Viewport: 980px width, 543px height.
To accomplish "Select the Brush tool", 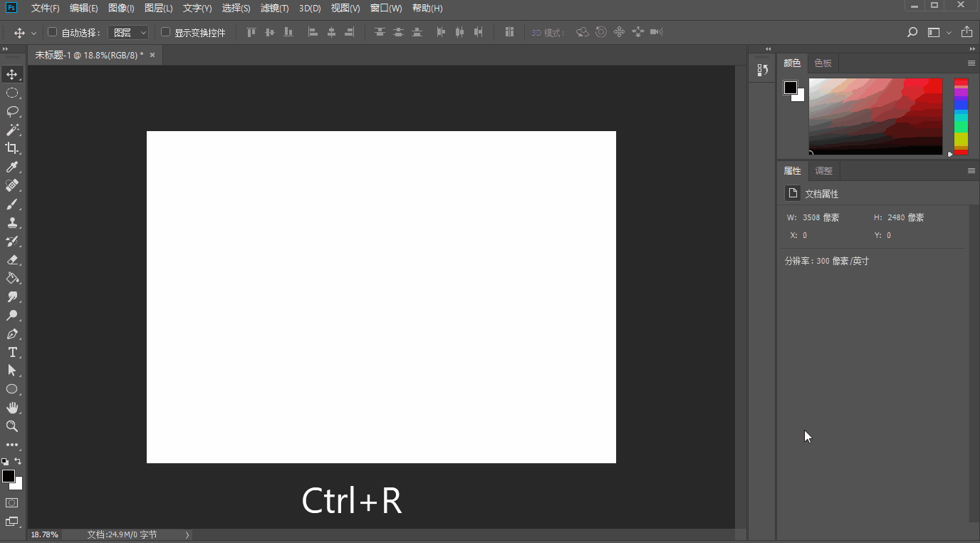I will pos(11,204).
